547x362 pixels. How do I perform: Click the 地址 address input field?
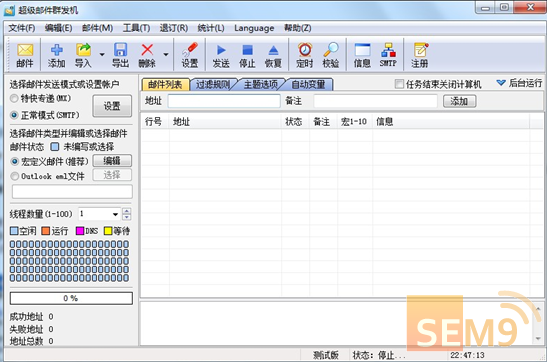point(224,101)
